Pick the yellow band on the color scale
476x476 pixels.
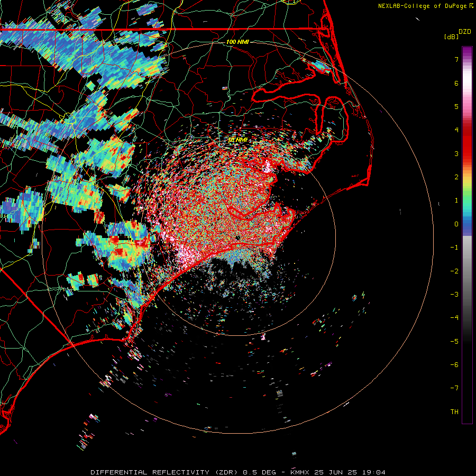467,181
